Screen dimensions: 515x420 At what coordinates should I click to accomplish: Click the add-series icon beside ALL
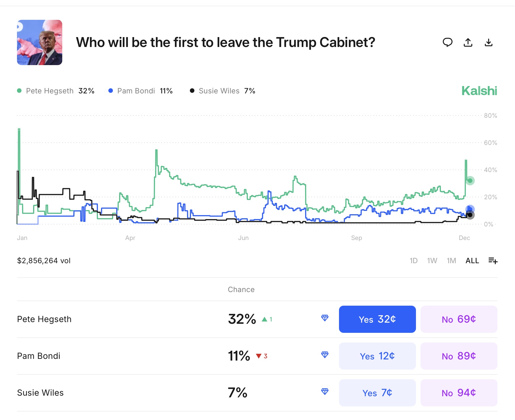tap(493, 260)
